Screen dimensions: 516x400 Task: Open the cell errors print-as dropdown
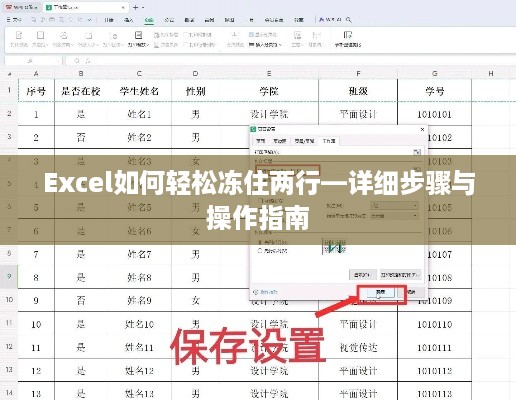click(x=394, y=216)
